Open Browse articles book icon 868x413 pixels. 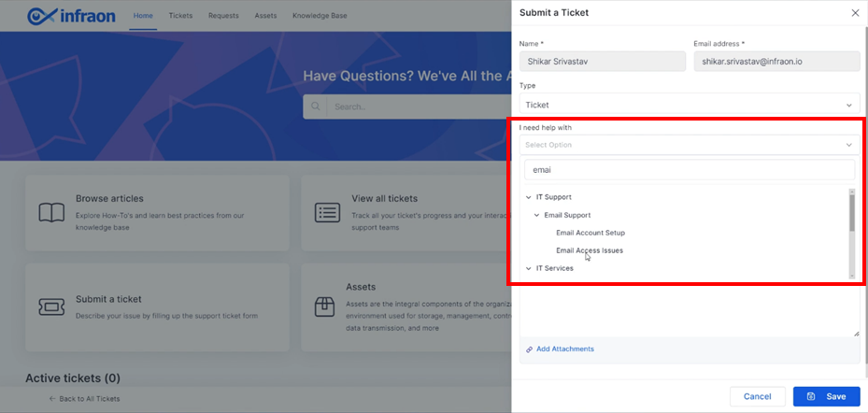(51, 213)
